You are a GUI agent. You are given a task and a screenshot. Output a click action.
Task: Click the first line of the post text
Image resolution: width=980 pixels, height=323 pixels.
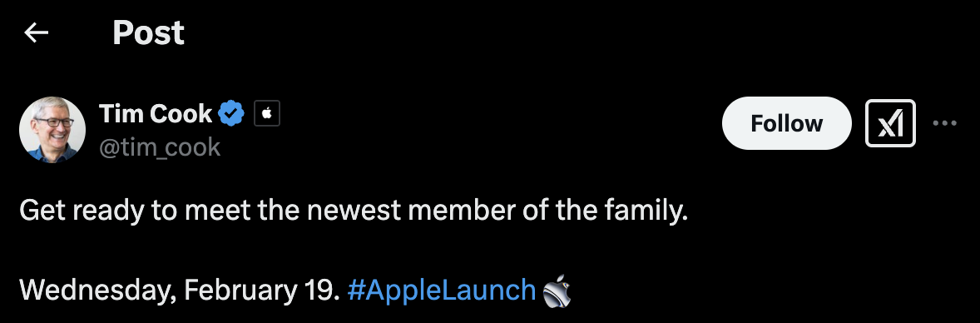point(354,211)
